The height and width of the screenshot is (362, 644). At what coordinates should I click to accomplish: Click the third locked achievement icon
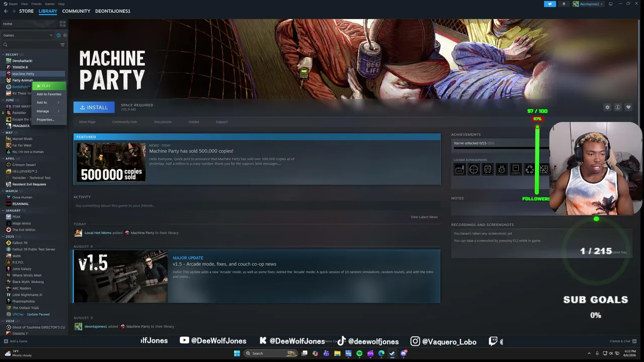pyautogui.click(x=488, y=169)
